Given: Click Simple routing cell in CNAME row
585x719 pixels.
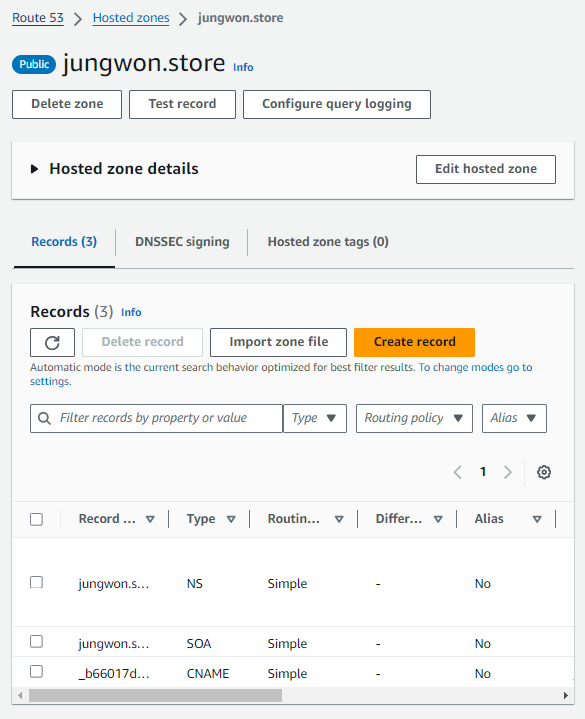Looking at the screenshot, I should coord(287,674).
